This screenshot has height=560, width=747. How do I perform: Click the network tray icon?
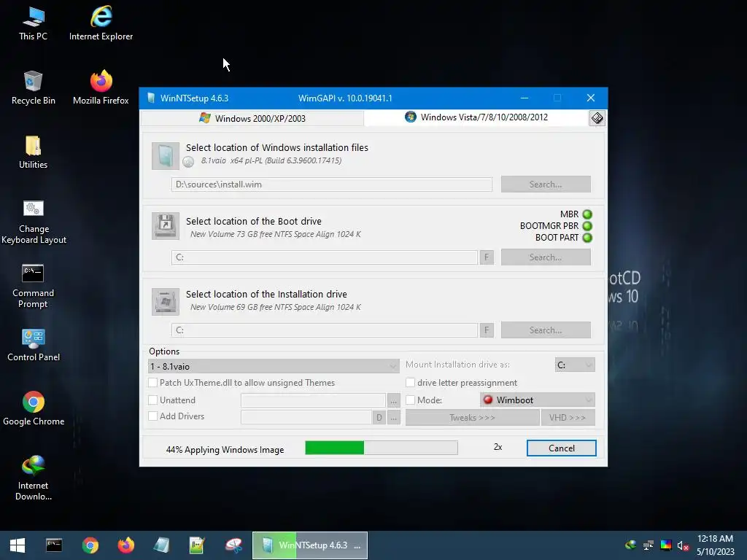click(649, 545)
